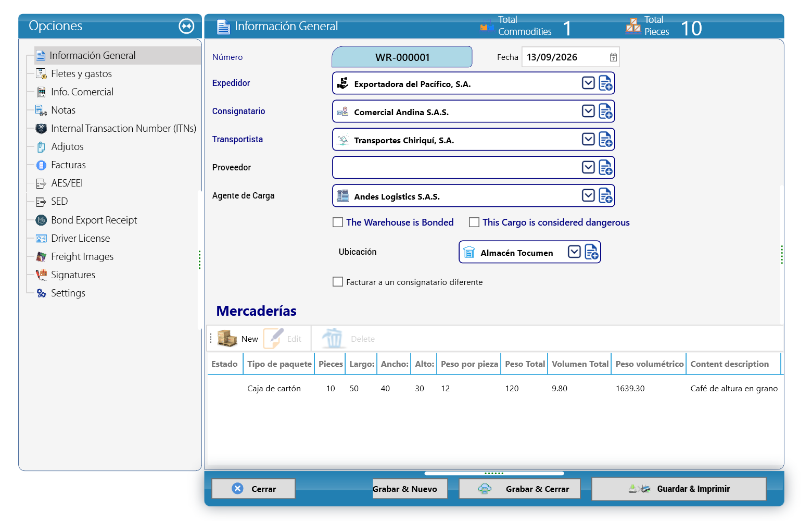Expand the Agente de Carga dropdown
812x521 pixels.
(x=588, y=195)
